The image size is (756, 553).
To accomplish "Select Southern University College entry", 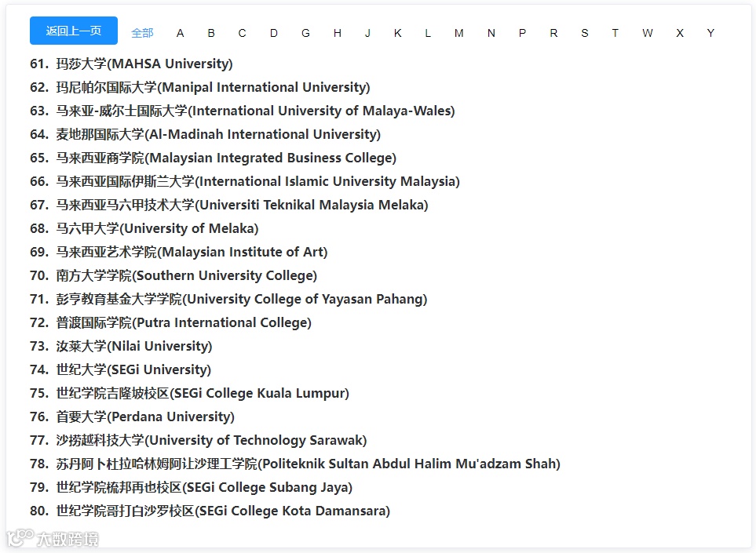I will (x=173, y=275).
